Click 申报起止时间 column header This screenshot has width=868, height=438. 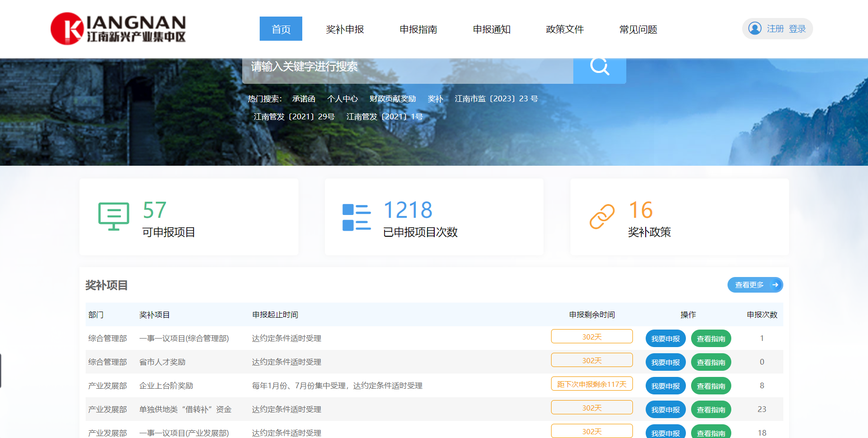[275, 314]
